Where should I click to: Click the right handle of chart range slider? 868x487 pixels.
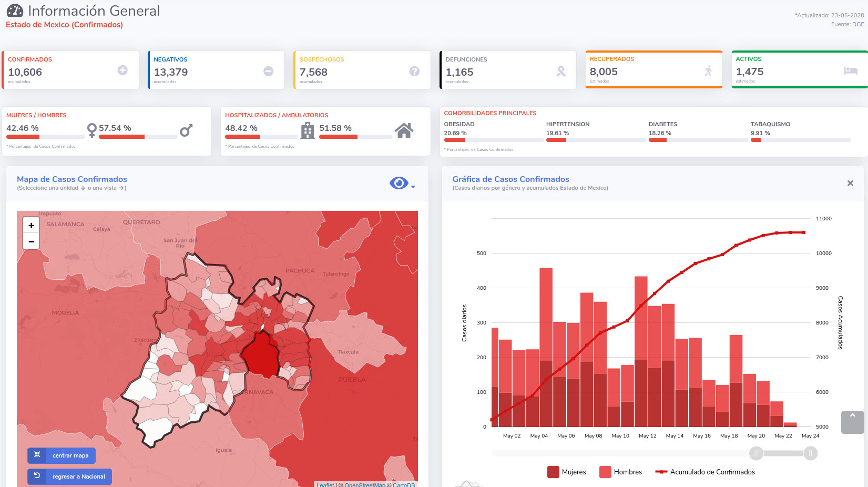click(x=811, y=453)
